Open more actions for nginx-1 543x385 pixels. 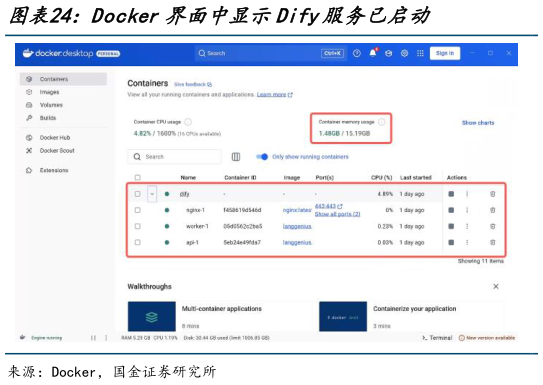(x=467, y=210)
